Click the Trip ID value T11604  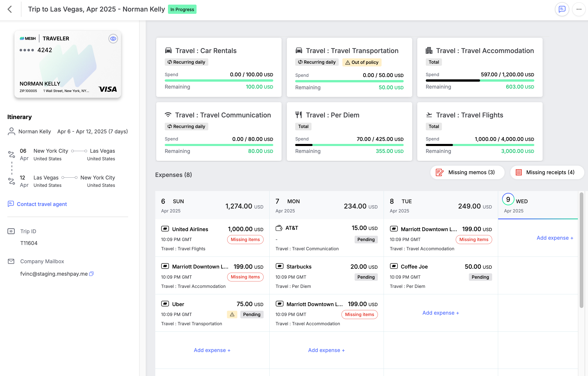click(x=29, y=243)
